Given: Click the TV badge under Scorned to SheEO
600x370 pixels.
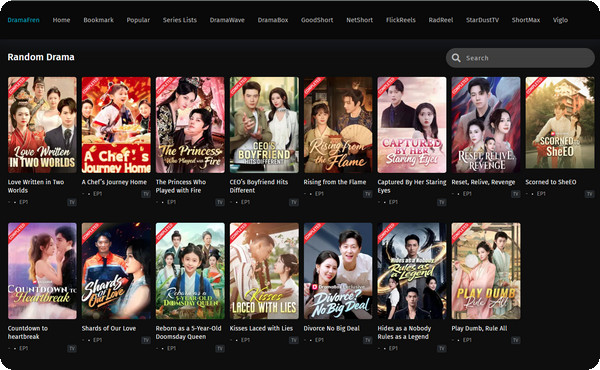Looking at the screenshot, I should click(590, 194).
